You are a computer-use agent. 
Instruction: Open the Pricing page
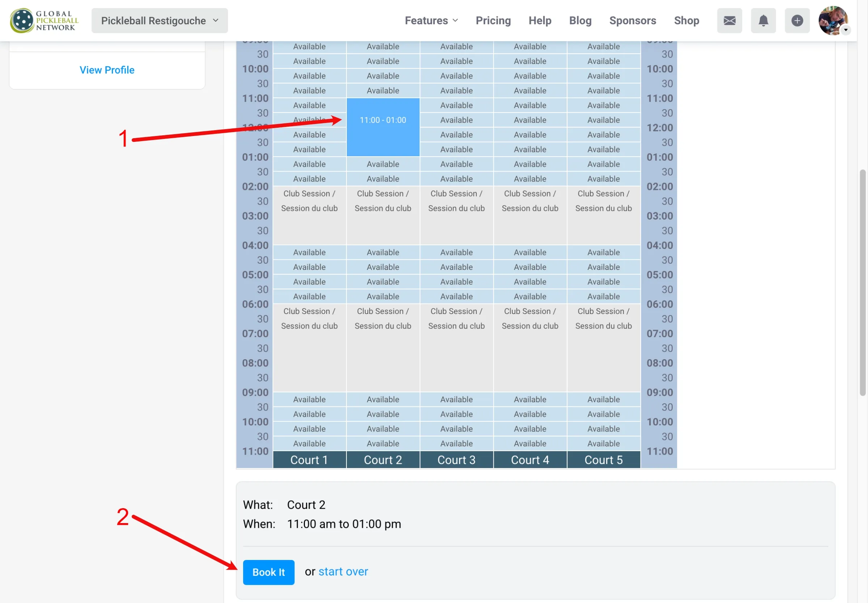pos(493,20)
